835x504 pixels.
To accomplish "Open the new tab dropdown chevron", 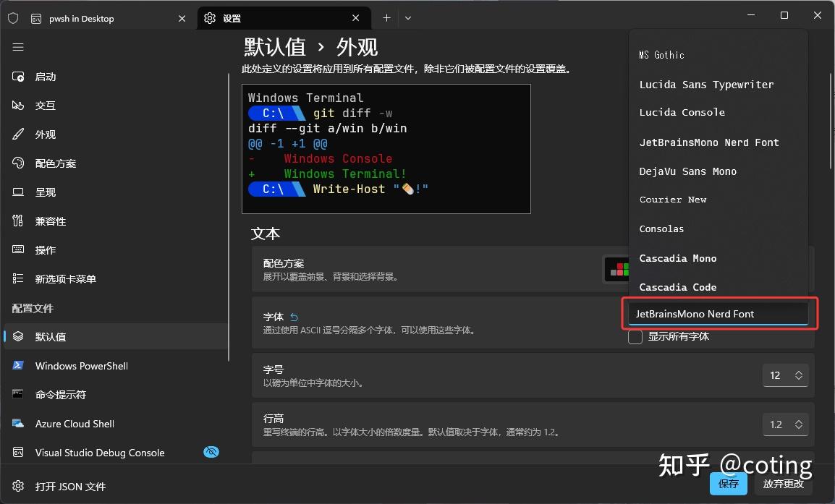I will pyautogui.click(x=408, y=18).
